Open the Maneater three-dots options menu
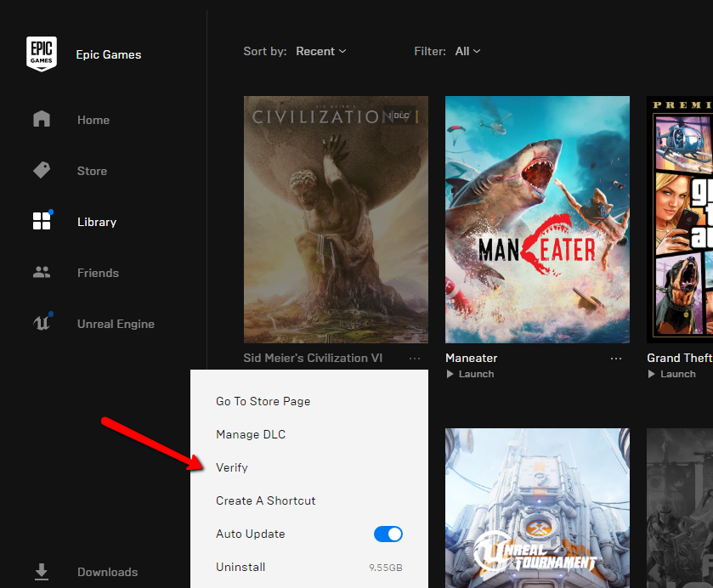The image size is (713, 588). (x=615, y=359)
